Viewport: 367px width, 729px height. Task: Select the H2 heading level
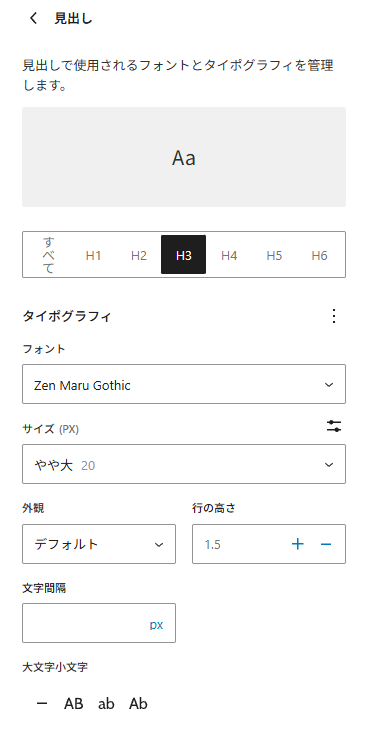[139, 255]
